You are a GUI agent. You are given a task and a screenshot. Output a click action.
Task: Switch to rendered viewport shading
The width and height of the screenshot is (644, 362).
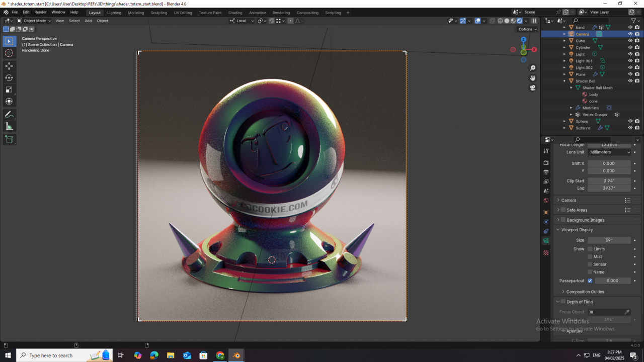pos(520,21)
